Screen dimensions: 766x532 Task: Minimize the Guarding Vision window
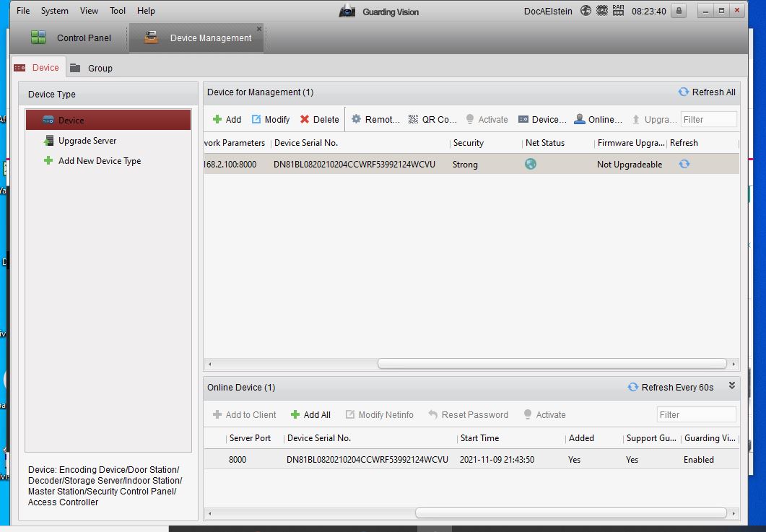coord(705,10)
